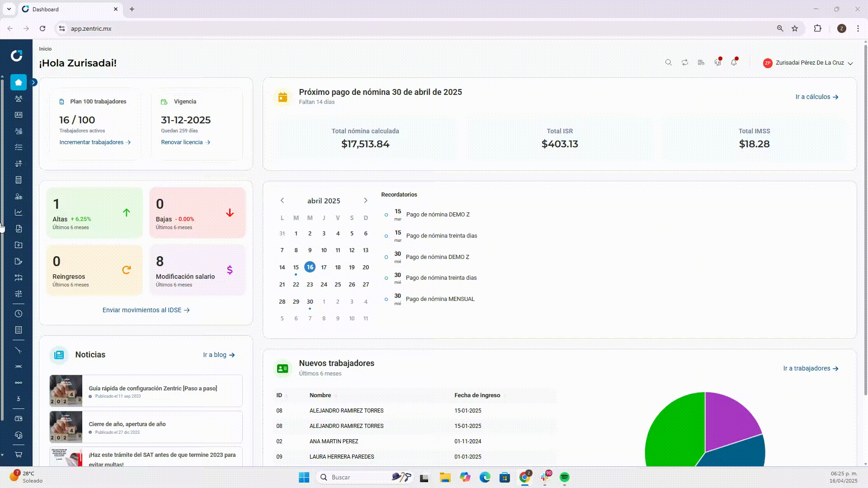Open the checklist icon in sidebar
Viewport: 868px width, 488px height.
(x=19, y=147)
